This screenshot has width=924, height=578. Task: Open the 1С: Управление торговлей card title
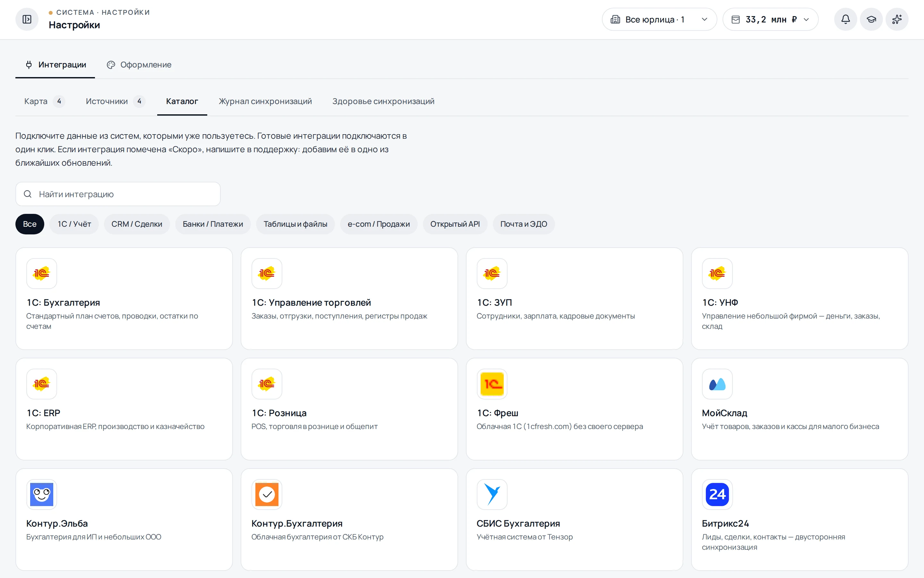point(311,303)
